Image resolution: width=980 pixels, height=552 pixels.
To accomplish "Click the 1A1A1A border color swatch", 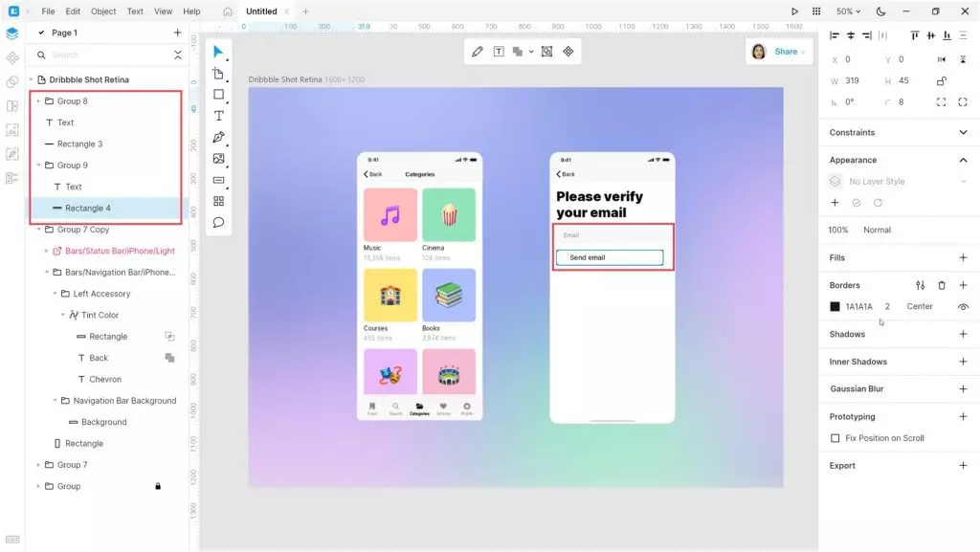I will click(835, 306).
